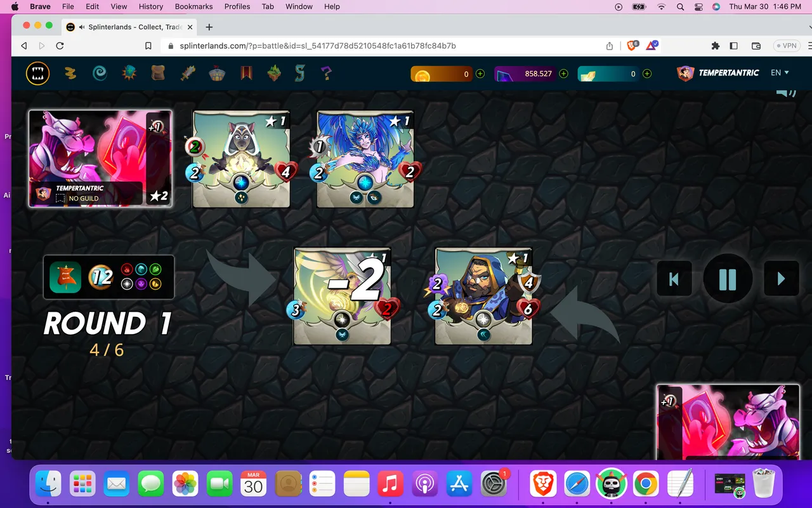
Task: Click the teal spiky badge nav icon
Action: [x=129, y=73]
